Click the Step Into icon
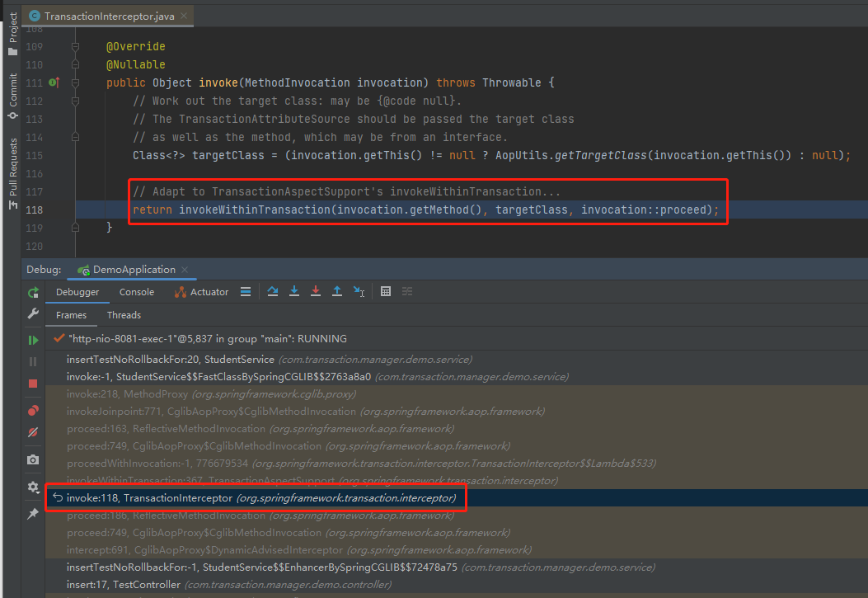Screen dimensions: 868x598 pyautogui.click(x=294, y=291)
